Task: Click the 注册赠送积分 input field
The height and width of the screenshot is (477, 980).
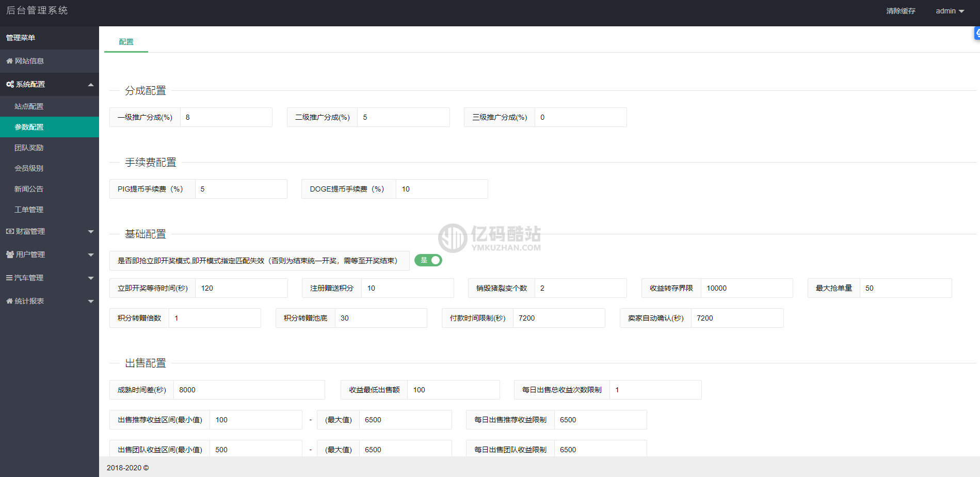Action: coord(408,288)
